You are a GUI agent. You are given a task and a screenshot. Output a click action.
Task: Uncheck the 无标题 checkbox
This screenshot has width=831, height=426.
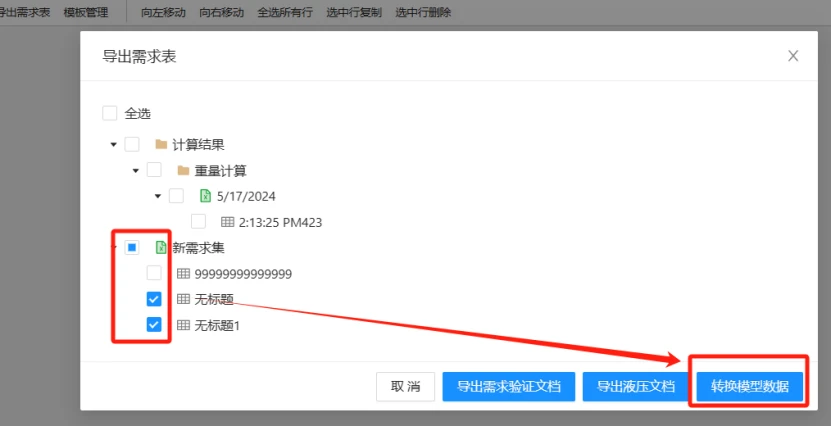[154, 299]
